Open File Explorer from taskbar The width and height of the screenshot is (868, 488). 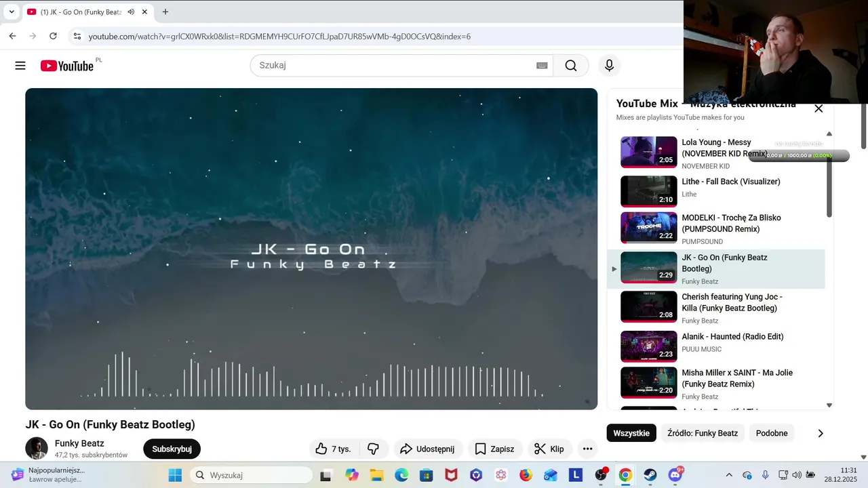click(x=376, y=475)
